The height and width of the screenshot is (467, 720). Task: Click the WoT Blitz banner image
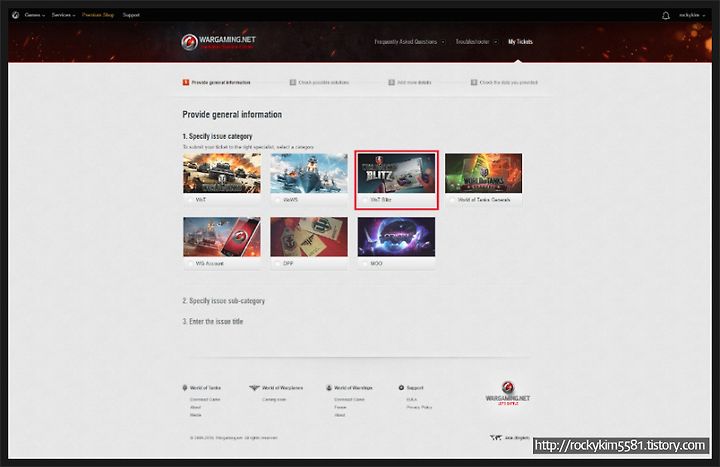[x=396, y=173]
